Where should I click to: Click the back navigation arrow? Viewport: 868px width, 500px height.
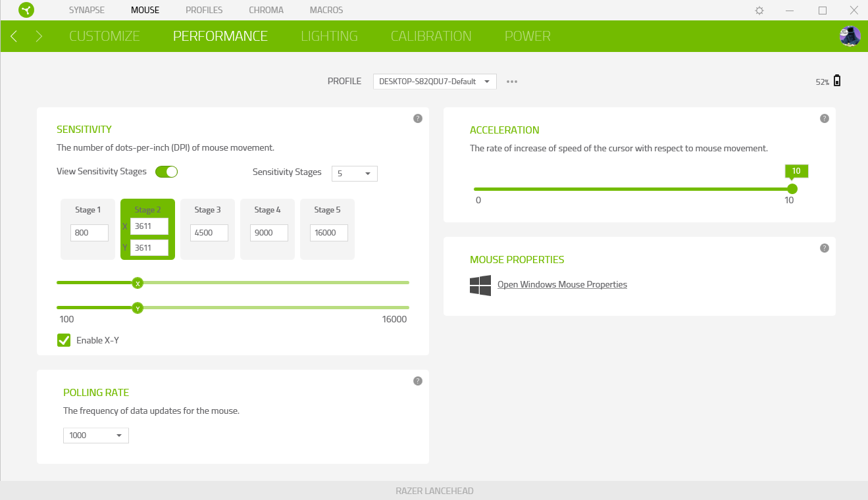(14, 36)
